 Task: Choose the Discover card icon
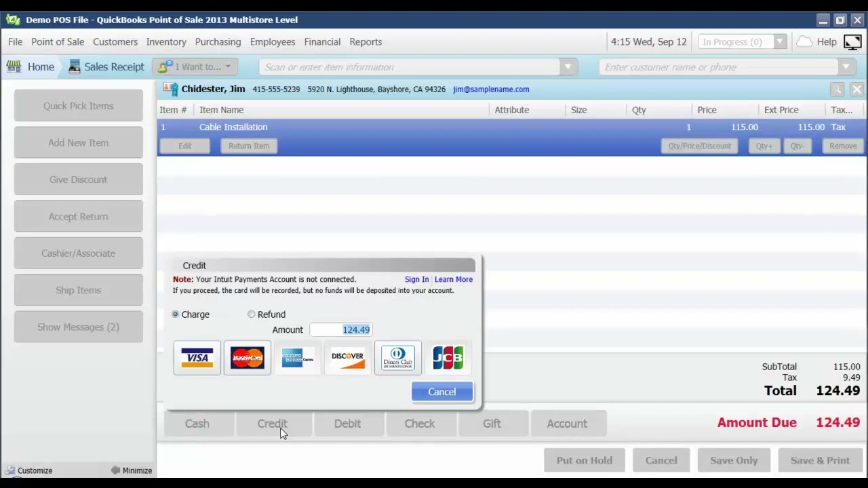348,358
